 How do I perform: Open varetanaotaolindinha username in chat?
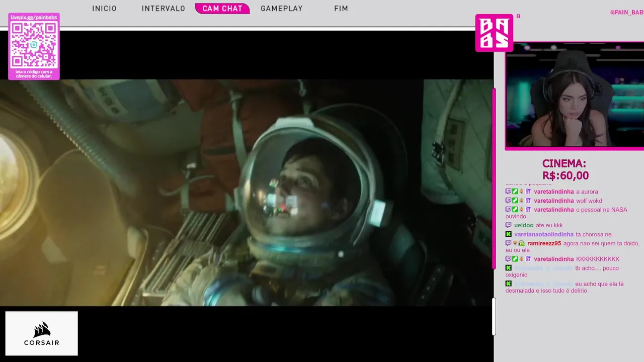pyautogui.click(x=544, y=234)
